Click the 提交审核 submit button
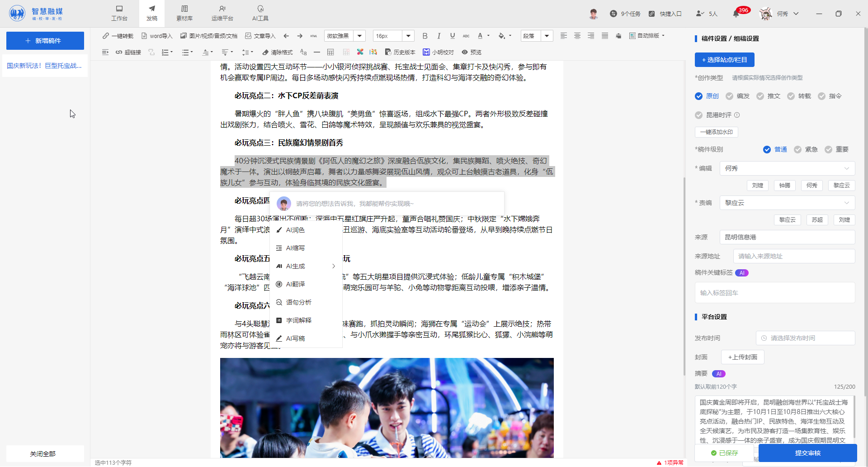 tap(807, 453)
